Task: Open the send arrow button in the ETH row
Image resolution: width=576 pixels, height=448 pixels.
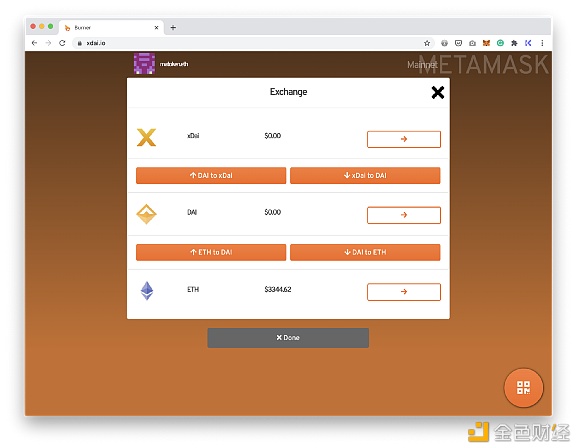Action: (x=404, y=292)
